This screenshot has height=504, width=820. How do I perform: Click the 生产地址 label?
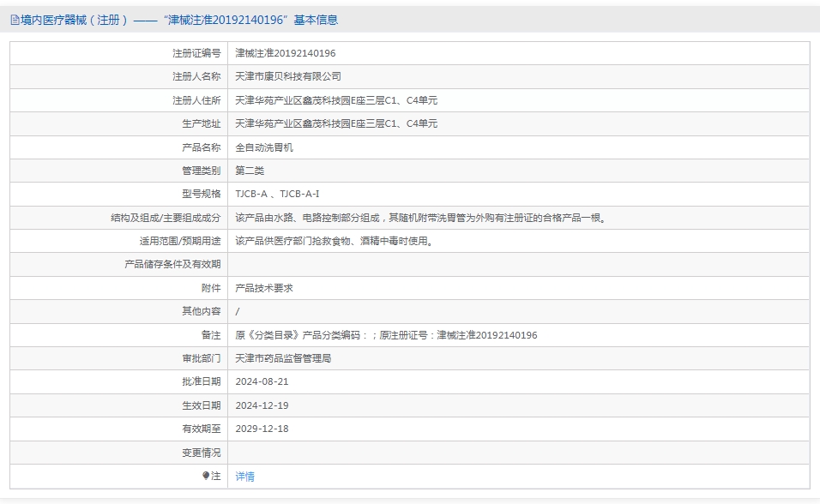click(202, 123)
